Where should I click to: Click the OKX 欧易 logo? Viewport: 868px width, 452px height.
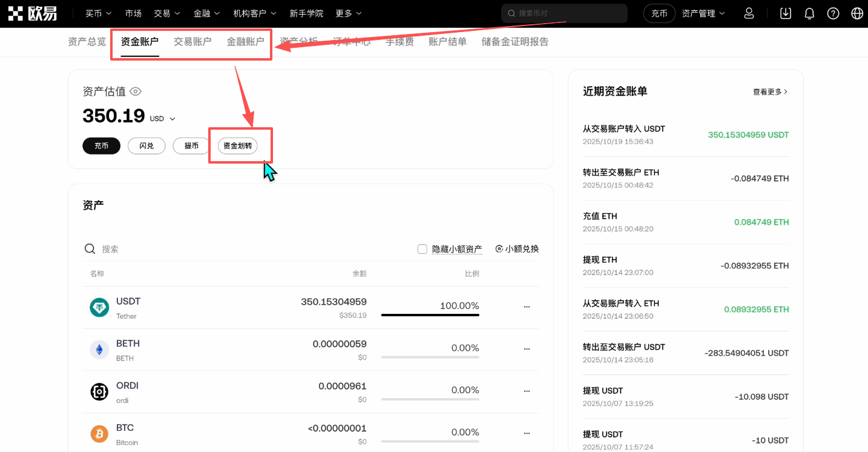tap(33, 13)
